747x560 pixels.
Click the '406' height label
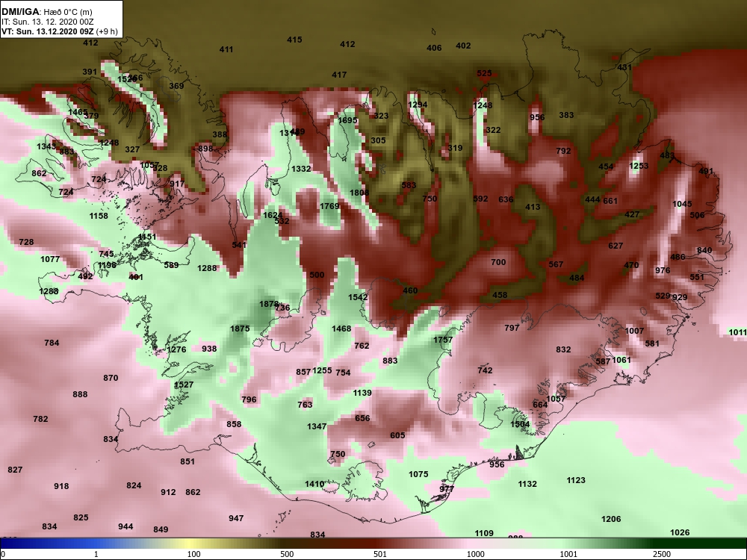point(434,48)
